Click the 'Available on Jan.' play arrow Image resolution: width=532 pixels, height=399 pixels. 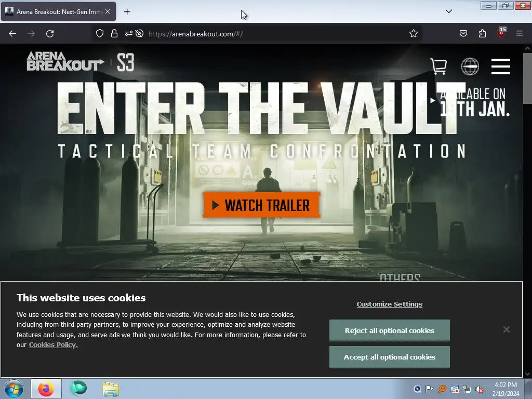(x=433, y=100)
